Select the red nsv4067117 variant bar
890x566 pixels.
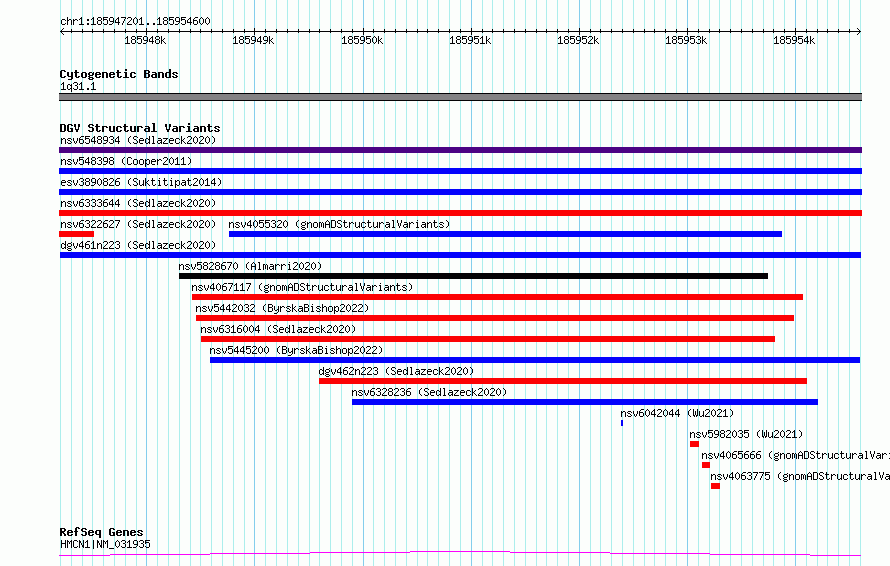click(x=497, y=297)
